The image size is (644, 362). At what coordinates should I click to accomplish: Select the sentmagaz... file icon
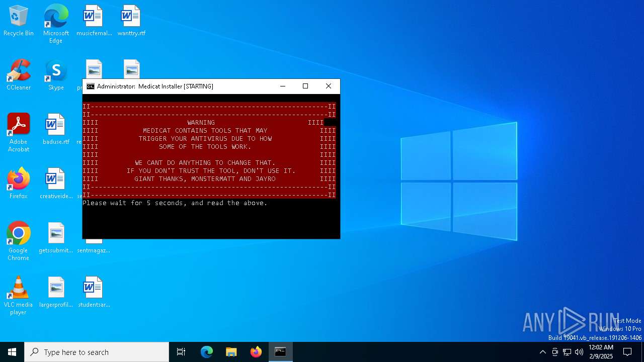(94, 246)
